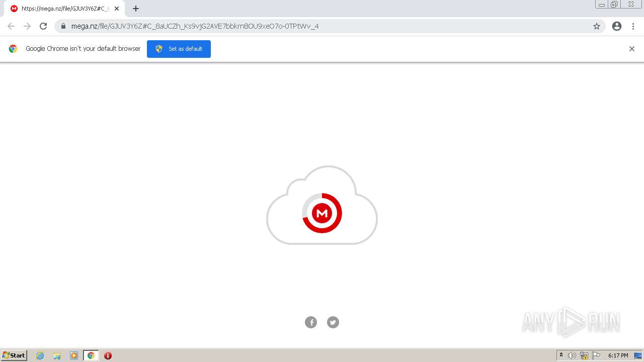Open Chrome three-dot menu
Screen dimensions: 644x362
[633, 26]
